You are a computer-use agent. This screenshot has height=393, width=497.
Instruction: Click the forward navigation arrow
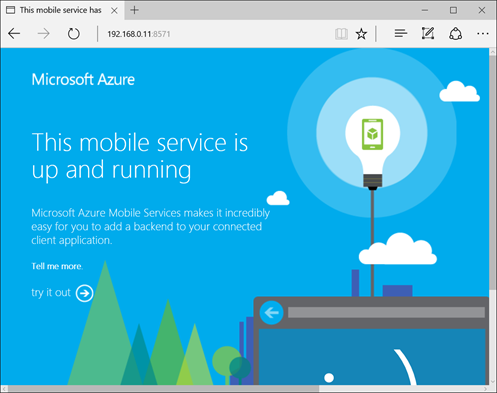[43, 34]
